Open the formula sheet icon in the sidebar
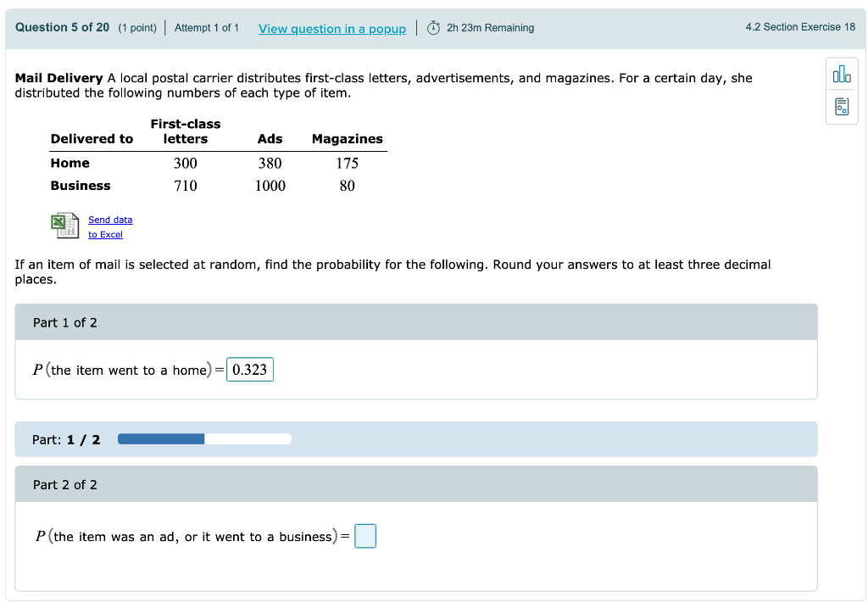Viewport: 868px width, 608px height. pyautogui.click(x=842, y=106)
